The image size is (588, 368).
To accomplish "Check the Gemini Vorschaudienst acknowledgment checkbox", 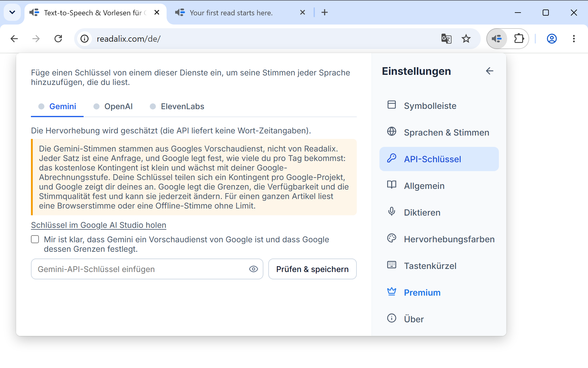I will 35,239.
